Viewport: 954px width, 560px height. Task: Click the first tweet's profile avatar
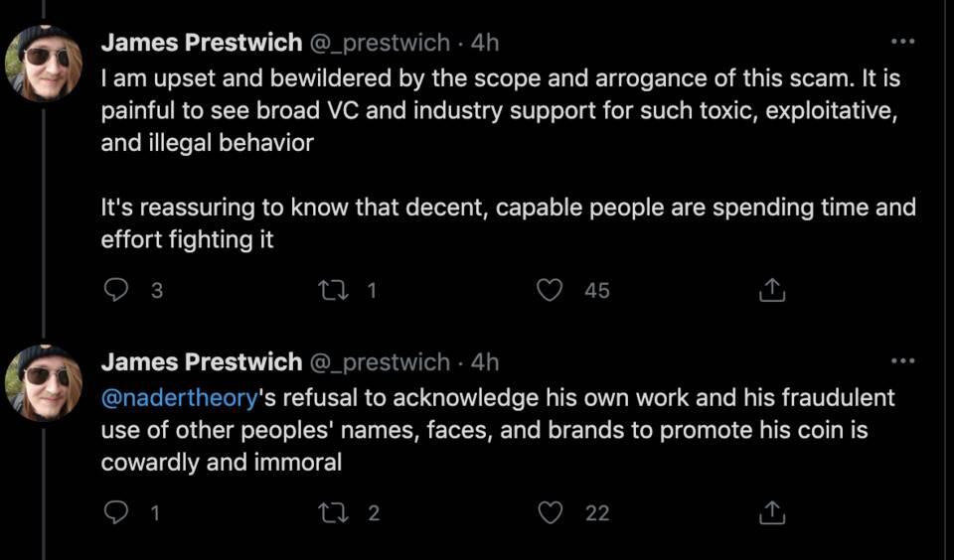point(43,64)
